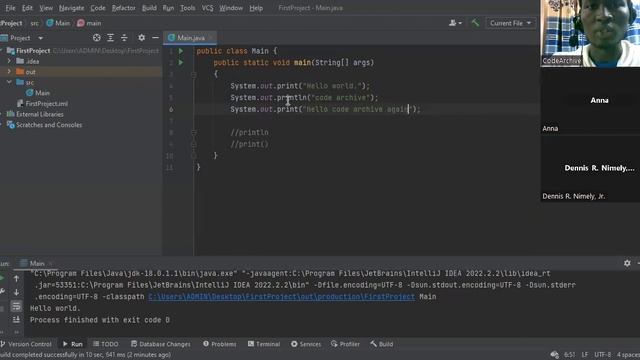Open the TODO tool window

[x=106, y=344]
